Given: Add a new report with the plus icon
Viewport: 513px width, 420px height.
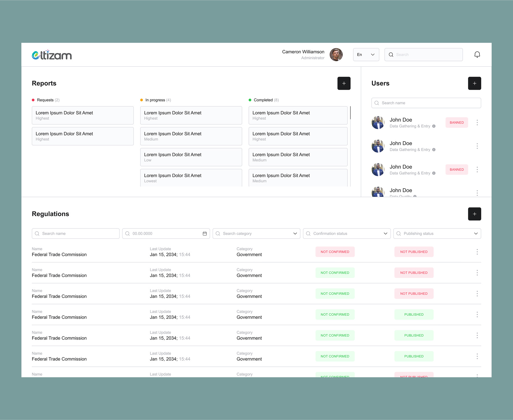Looking at the screenshot, I should pyautogui.click(x=344, y=83).
